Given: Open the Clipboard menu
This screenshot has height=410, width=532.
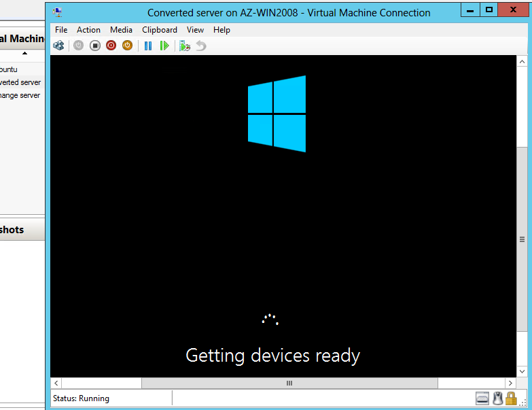Looking at the screenshot, I should point(160,30).
